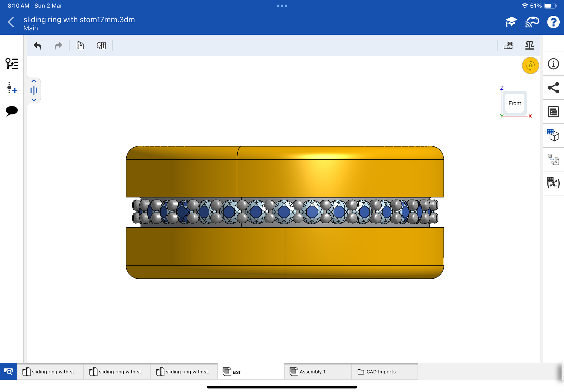564x392 pixels.
Task: Open the feature list tree panel
Action: [x=12, y=64]
